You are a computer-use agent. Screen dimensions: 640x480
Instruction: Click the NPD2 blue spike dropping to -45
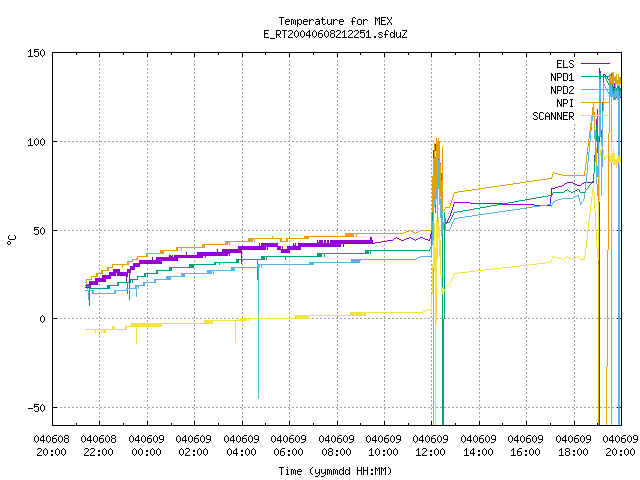point(258,333)
